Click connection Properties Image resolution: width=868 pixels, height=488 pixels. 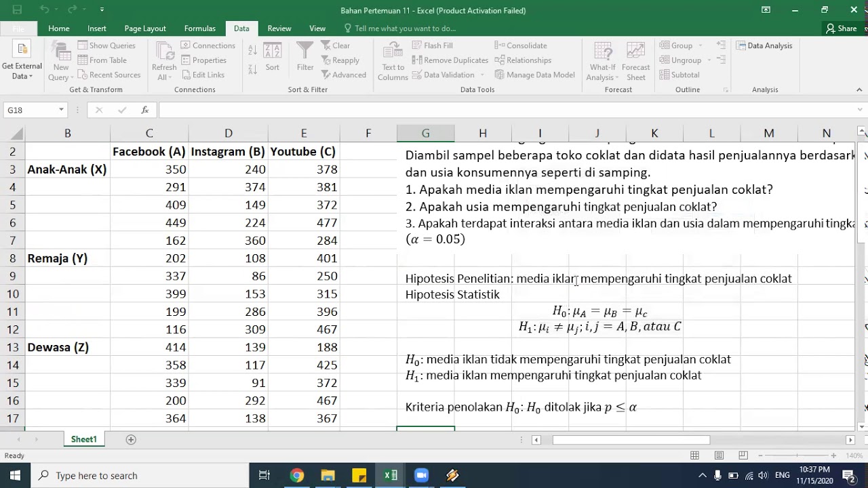(203, 60)
